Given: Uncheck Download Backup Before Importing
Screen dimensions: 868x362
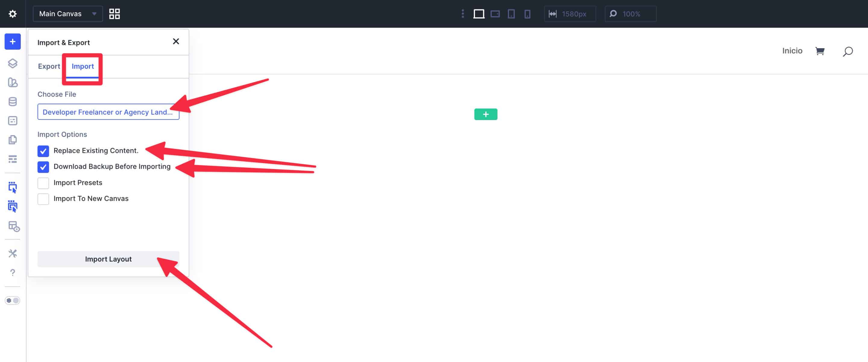Looking at the screenshot, I should click(x=43, y=167).
